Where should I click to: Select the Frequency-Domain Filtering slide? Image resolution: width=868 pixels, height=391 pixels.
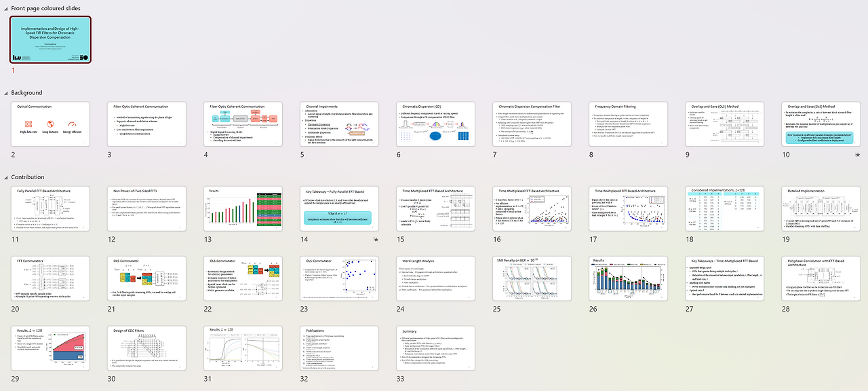pyautogui.click(x=629, y=124)
